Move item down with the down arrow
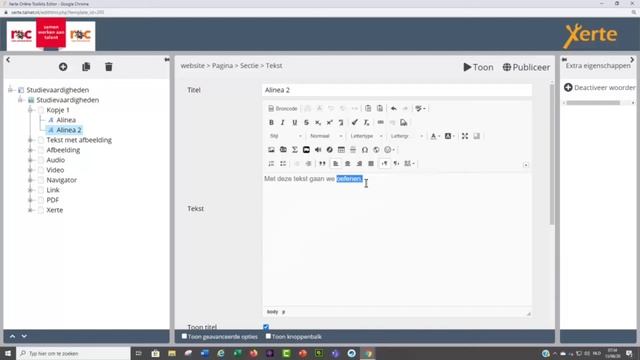 click(24, 336)
